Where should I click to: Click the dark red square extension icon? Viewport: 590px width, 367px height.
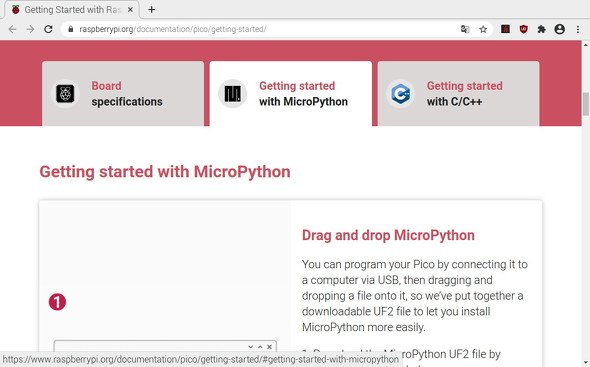point(505,29)
